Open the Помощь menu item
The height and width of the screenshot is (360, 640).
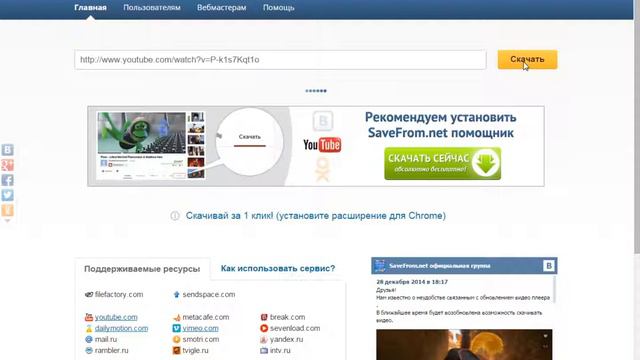278,8
